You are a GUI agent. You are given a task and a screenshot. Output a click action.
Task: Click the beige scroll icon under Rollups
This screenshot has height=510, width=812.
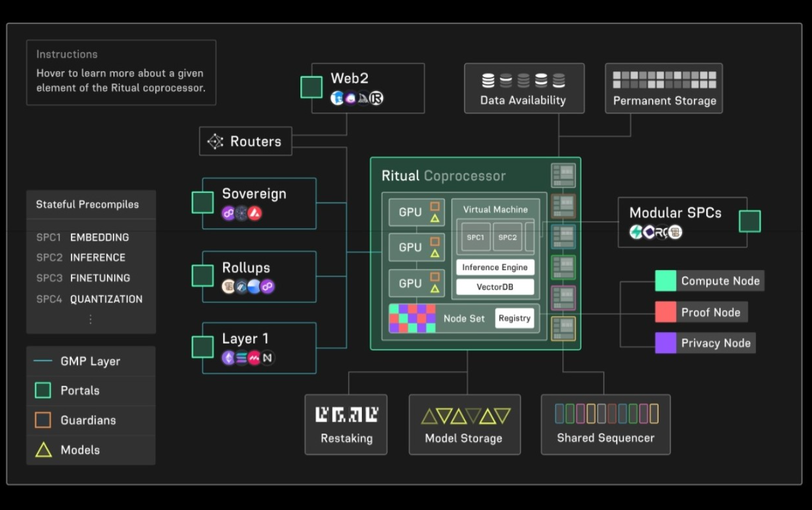point(229,287)
